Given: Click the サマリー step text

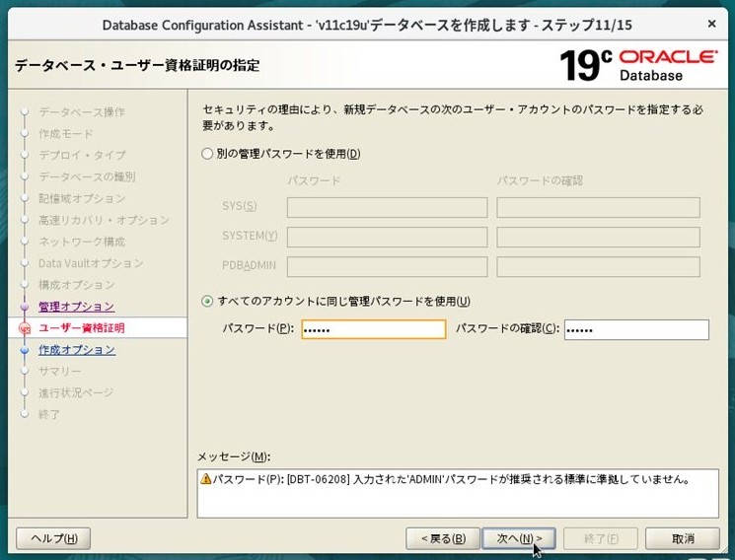Looking at the screenshot, I should click(x=60, y=371).
